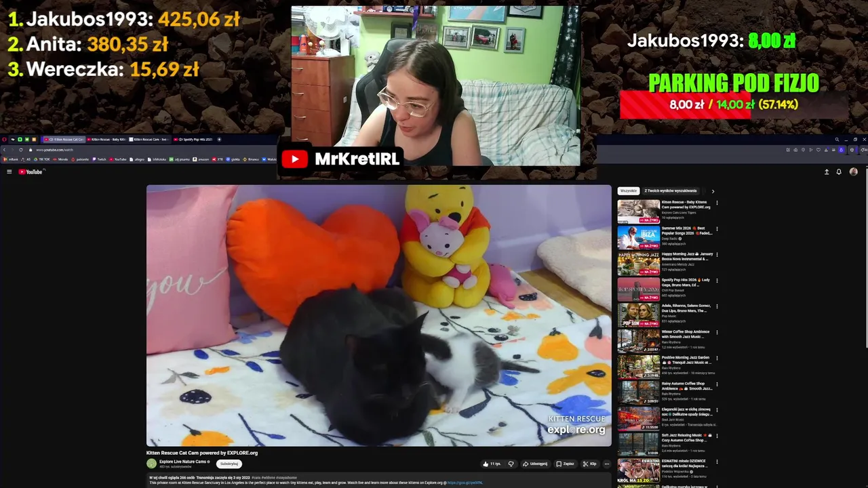Open the YouTube account avatar
Viewport: 868px width, 488px height.
tap(853, 172)
